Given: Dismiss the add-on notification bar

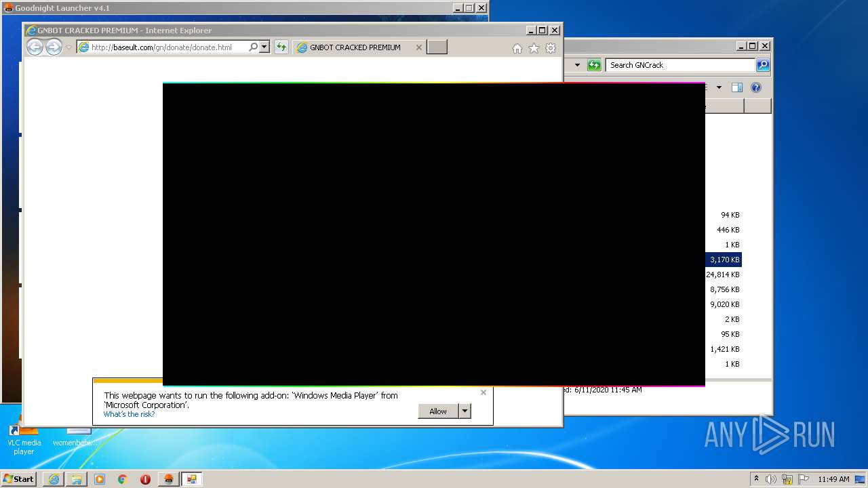Looking at the screenshot, I should coord(483,392).
